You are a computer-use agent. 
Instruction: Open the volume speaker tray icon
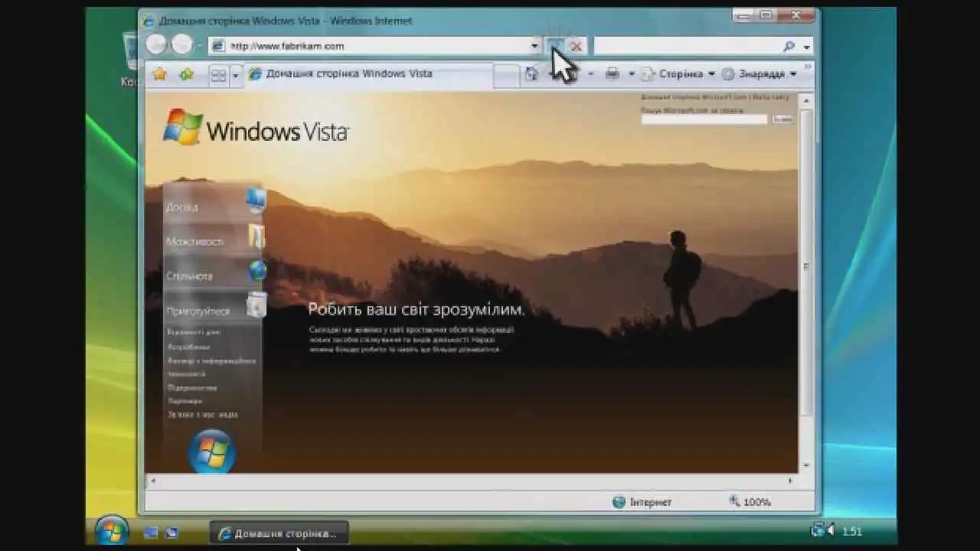[x=831, y=530]
